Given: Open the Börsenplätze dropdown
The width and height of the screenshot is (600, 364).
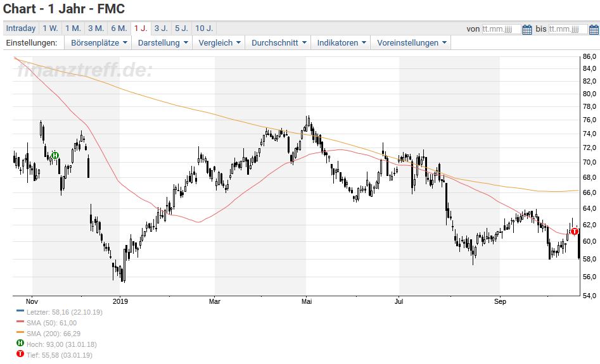Looking at the screenshot, I should [99, 43].
